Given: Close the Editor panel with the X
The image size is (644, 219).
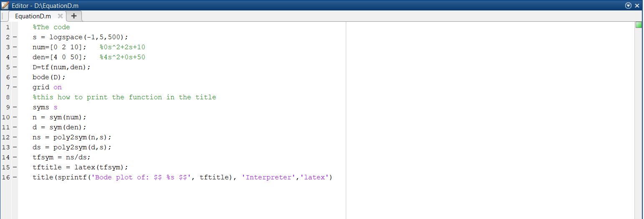Looking at the screenshot, I should 637,5.
